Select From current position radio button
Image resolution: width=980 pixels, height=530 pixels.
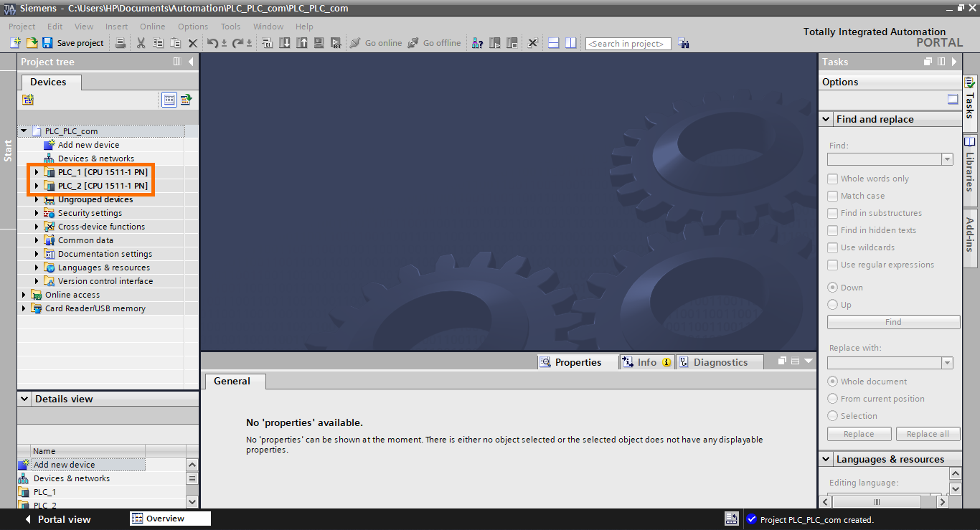click(832, 398)
